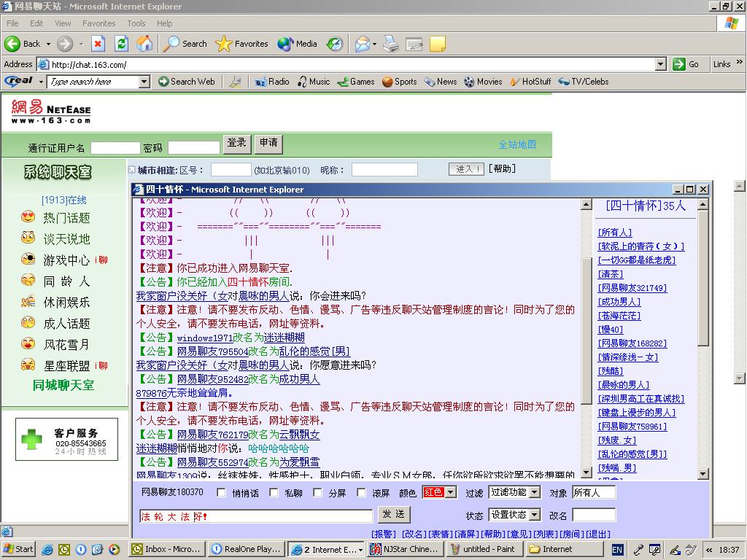
Task: Select [所有人] in the user list
Action: [x=615, y=233]
